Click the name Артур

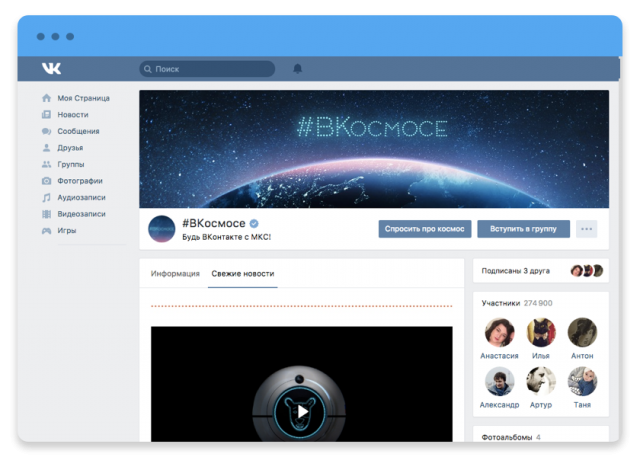tap(541, 405)
